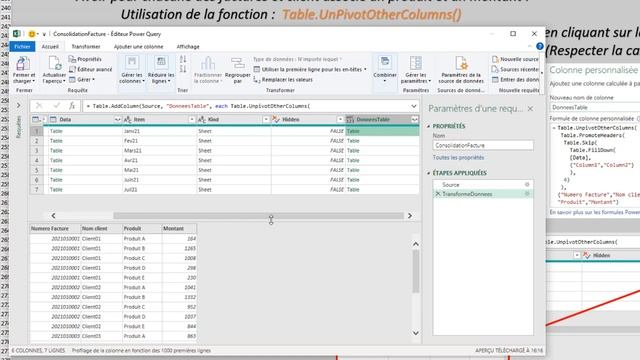640x360 pixels.
Task: Open Power Query help icon
Action: (540, 47)
